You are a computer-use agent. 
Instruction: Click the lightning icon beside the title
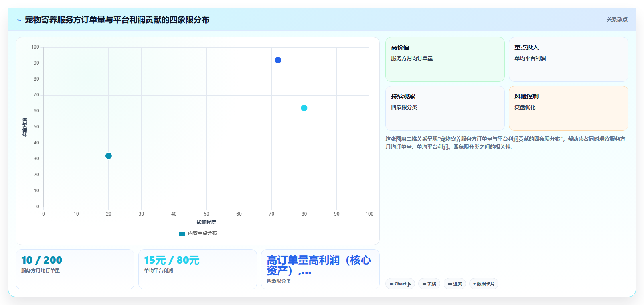click(x=19, y=20)
